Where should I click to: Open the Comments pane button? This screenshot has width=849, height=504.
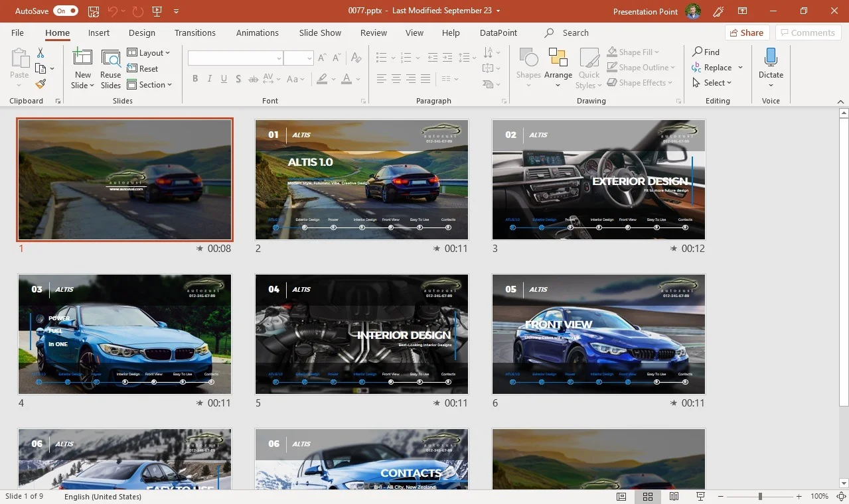pos(807,32)
